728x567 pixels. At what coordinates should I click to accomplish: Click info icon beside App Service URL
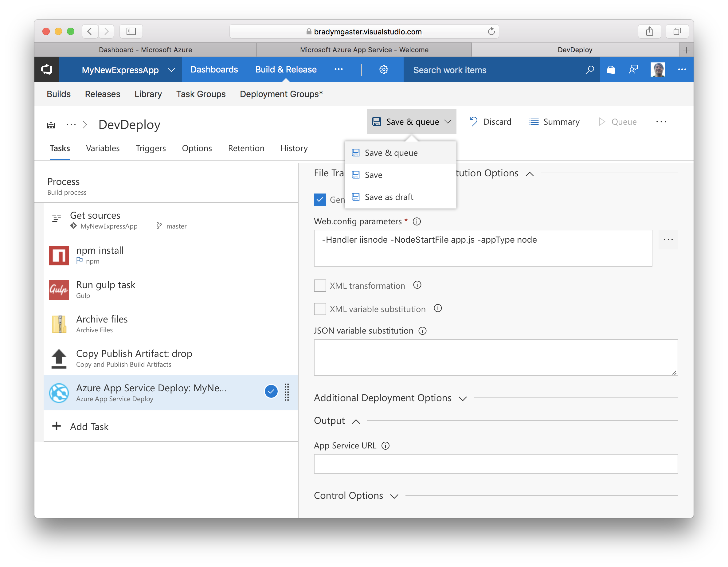coord(385,446)
